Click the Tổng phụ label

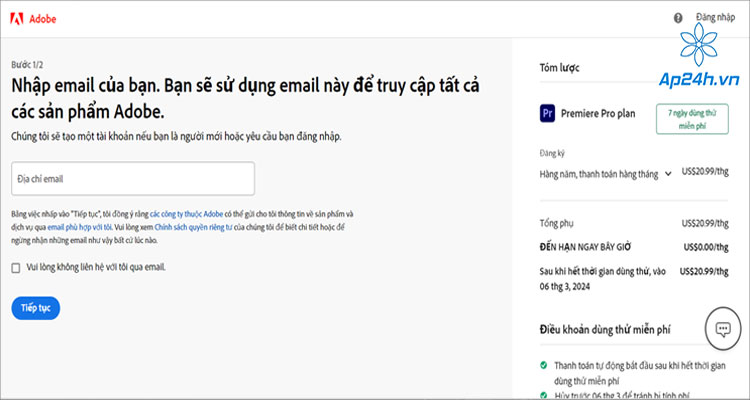tap(556, 223)
